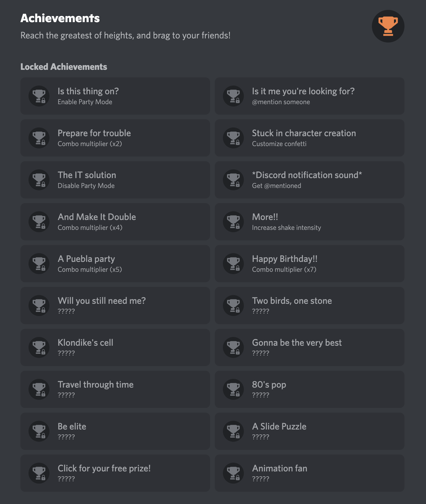Image resolution: width=426 pixels, height=504 pixels.
Task: Click the 'Klondike's cell' achievement card
Action: click(x=115, y=347)
